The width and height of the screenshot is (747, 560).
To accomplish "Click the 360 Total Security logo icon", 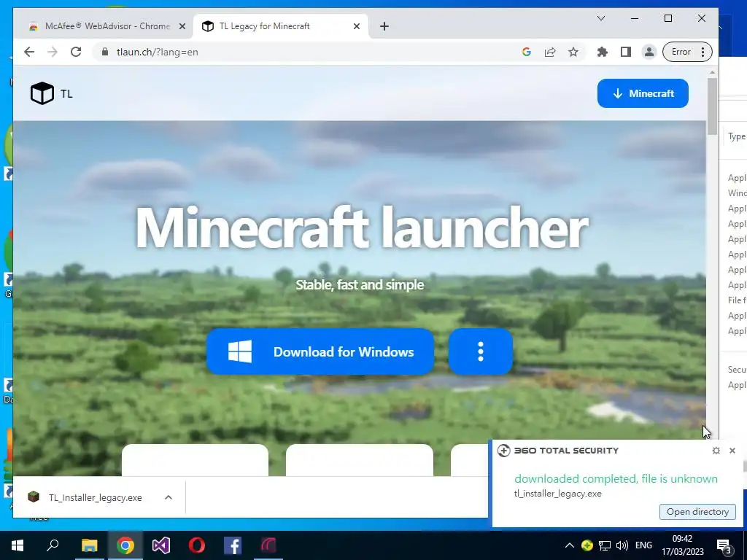I will (503, 451).
